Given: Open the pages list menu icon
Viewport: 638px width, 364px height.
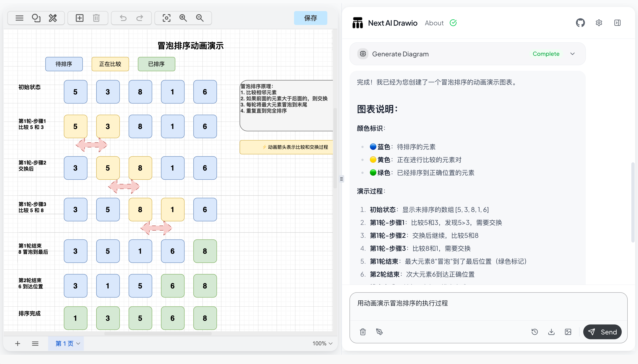Looking at the screenshot, I should 35,343.
